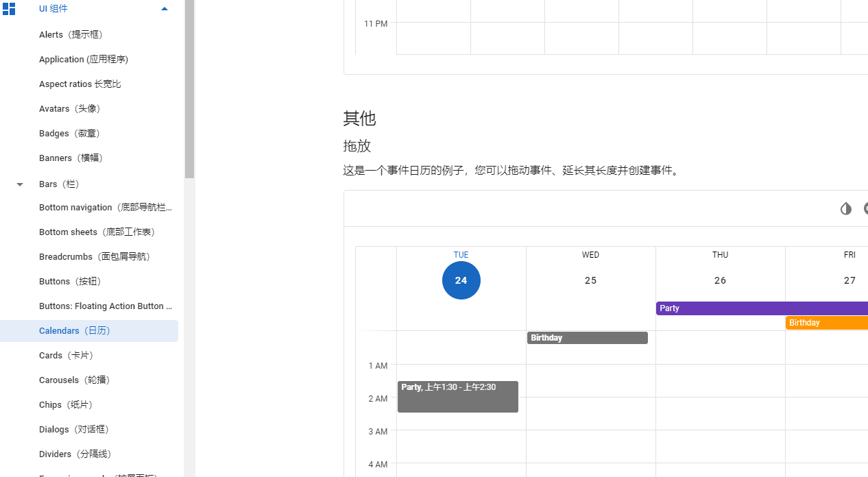Open Chips（纸片）page

coord(66,405)
